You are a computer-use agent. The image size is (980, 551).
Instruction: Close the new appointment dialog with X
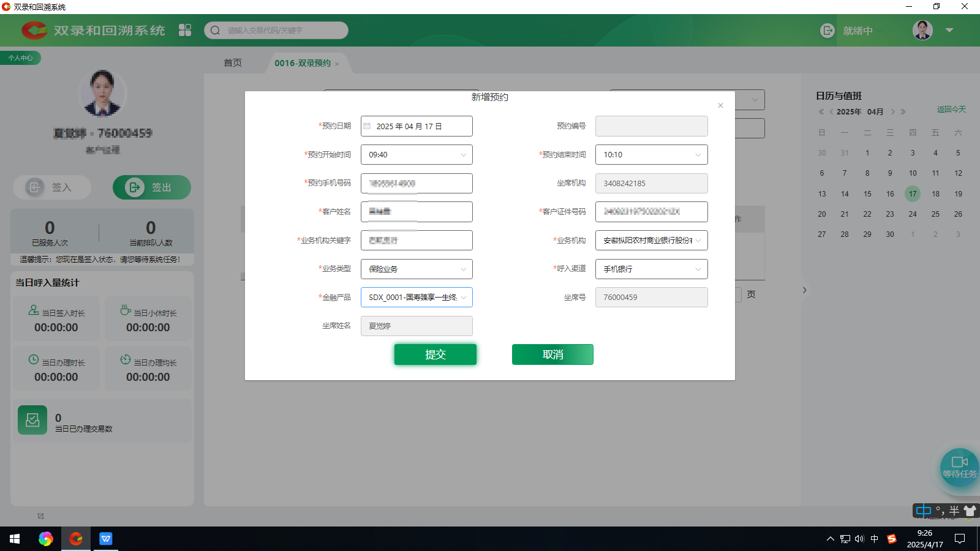720,105
